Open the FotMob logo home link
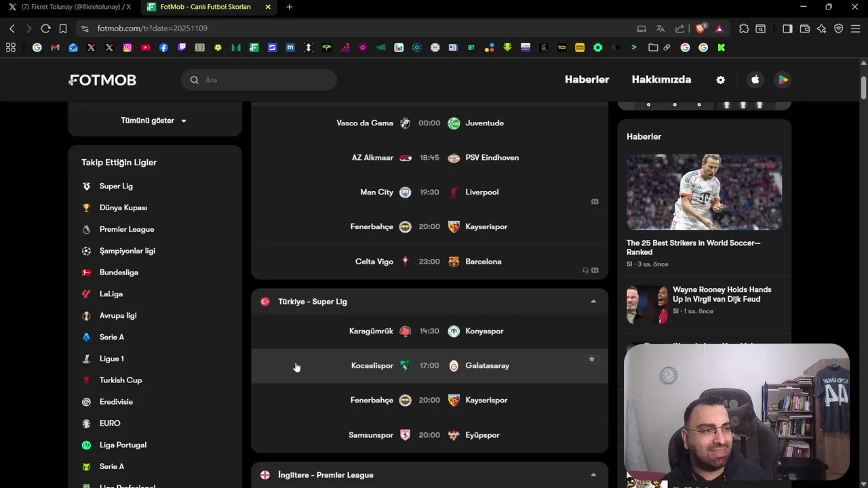868x488 pixels. 102,80
